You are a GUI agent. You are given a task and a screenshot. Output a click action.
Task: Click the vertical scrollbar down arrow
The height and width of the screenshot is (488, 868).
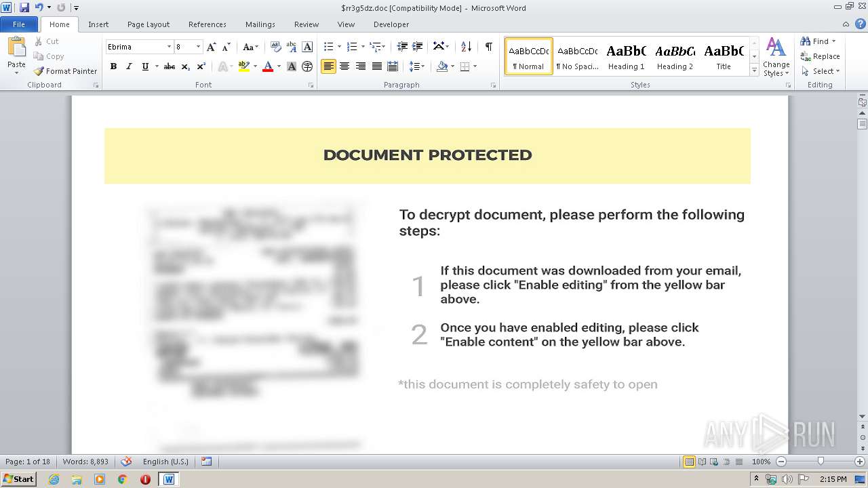coord(862,417)
